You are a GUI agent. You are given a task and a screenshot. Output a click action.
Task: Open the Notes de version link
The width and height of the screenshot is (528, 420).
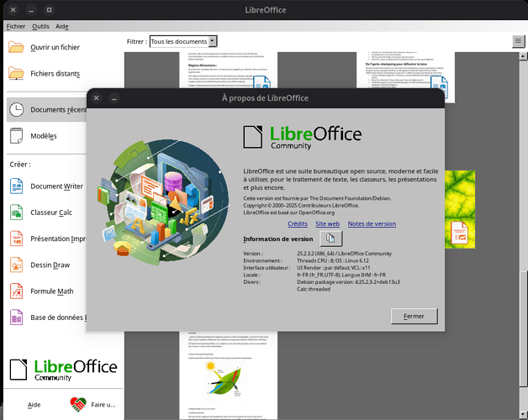tap(372, 224)
